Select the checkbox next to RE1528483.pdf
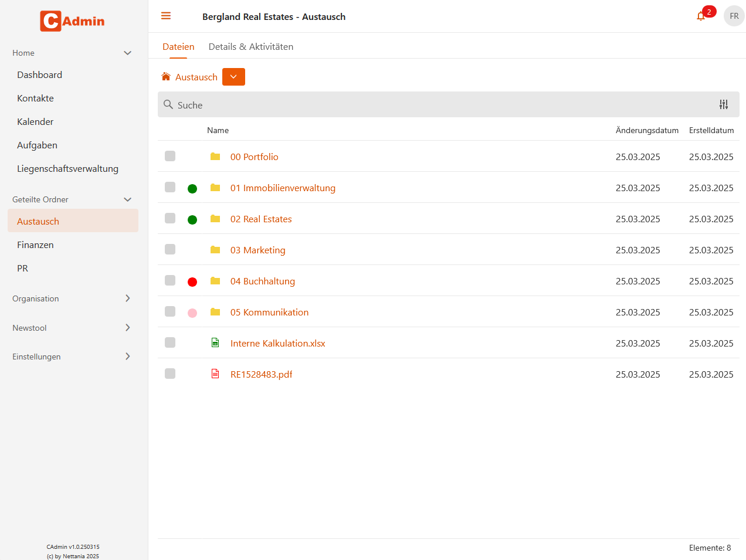Viewport: 746px width, 560px height. [170, 374]
